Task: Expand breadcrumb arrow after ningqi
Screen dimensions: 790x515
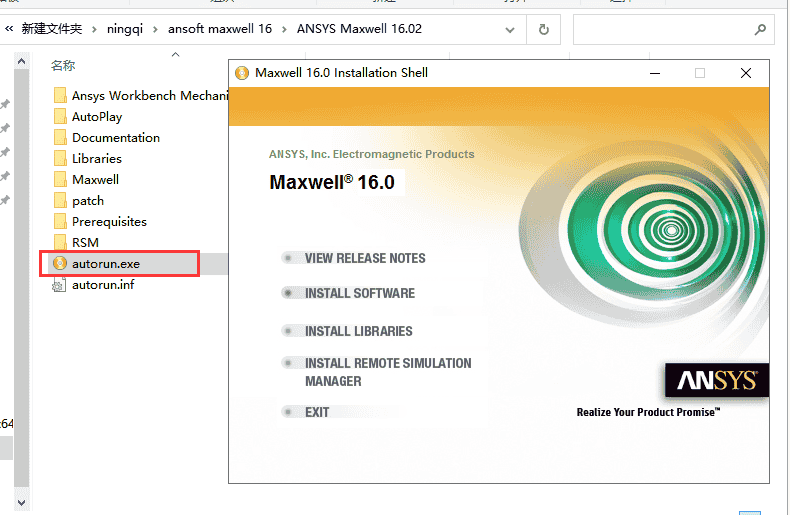Action: point(155,29)
